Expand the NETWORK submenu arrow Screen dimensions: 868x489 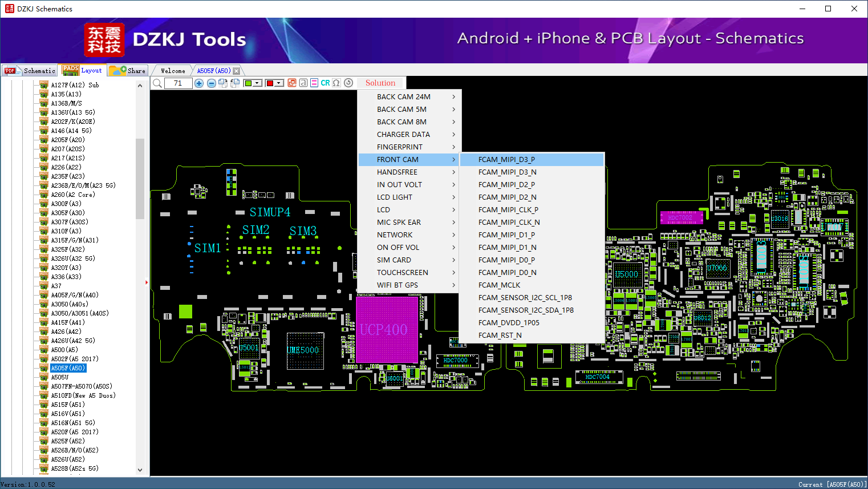pos(454,235)
